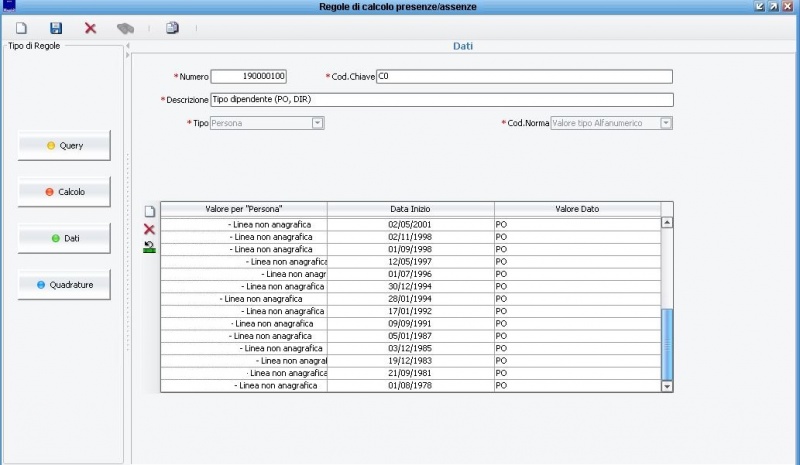Open the Calcolo section
This screenshot has width=800, height=465.
(x=64, y=192)
